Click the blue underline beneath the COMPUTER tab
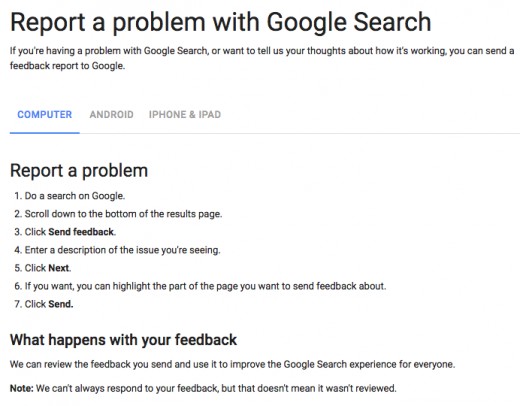The width and height of the screenshot is (520, 406). pyautogui.click(x=45, y=133)
